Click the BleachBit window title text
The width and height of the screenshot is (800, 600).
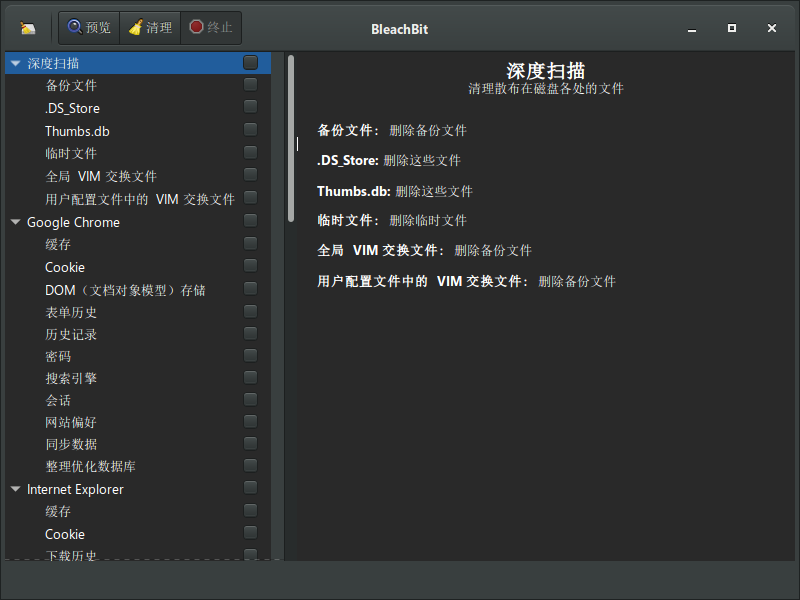click(399, 30)
